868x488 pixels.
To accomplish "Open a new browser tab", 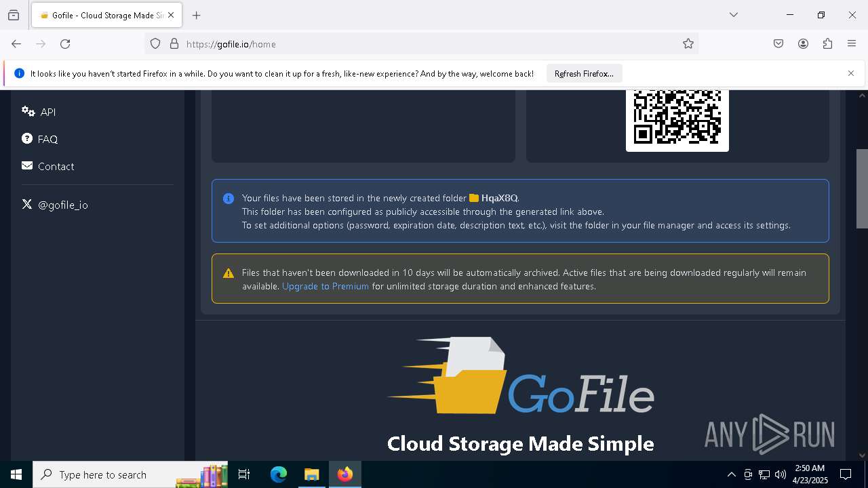I will [197, 15].
